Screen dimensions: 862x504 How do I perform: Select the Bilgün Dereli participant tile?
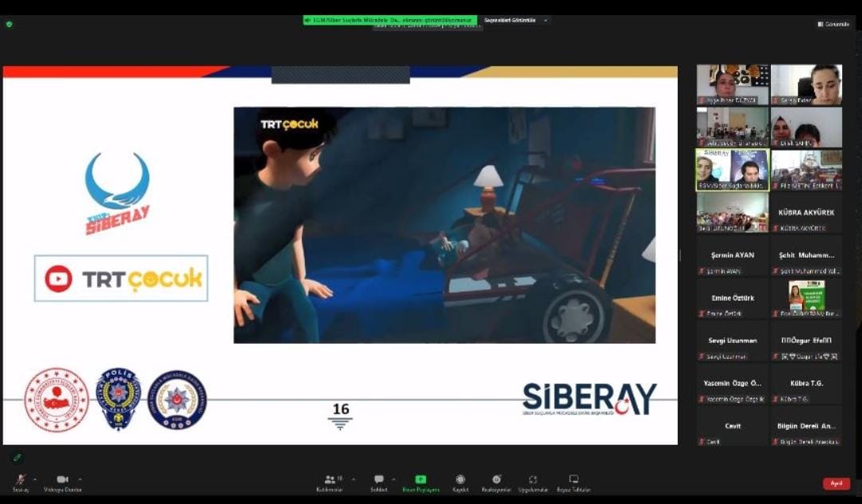806,427
